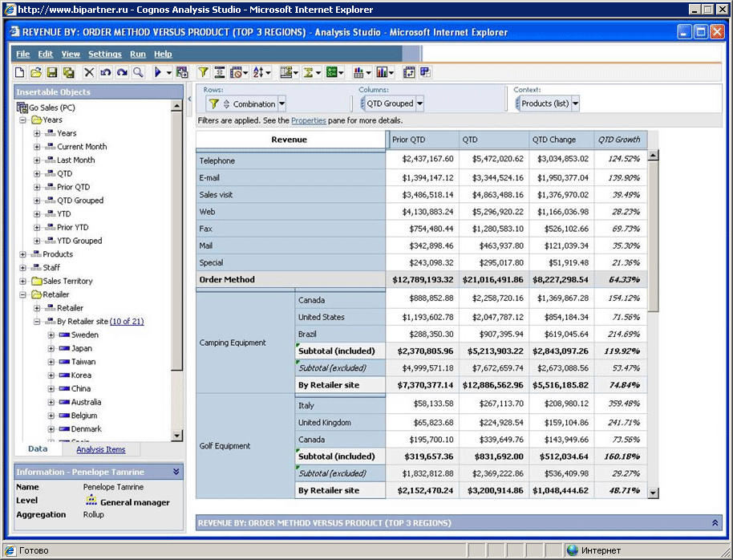
Task: Click the Properties link in the filter message
Action: click(x=308, y=120)
